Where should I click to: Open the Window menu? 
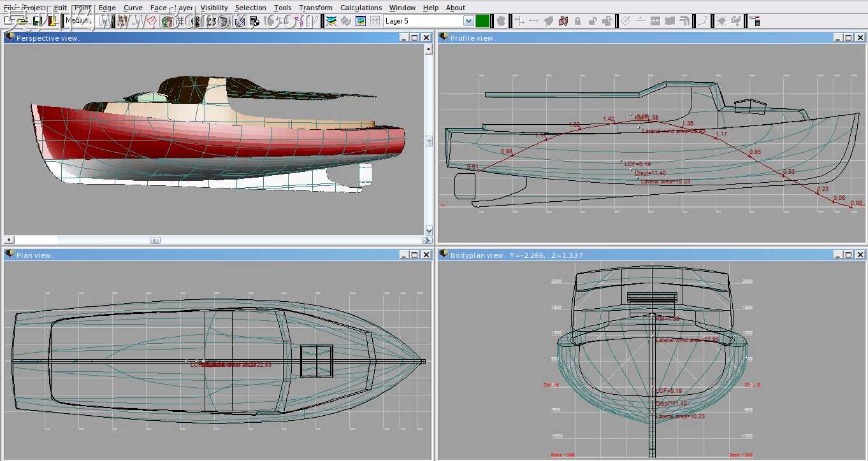point(402,8)
